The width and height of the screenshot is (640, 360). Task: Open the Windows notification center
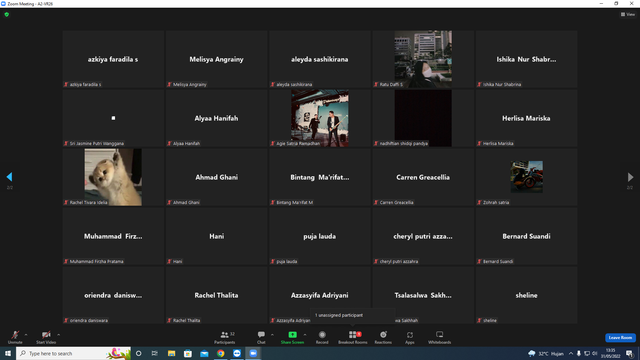629,353
